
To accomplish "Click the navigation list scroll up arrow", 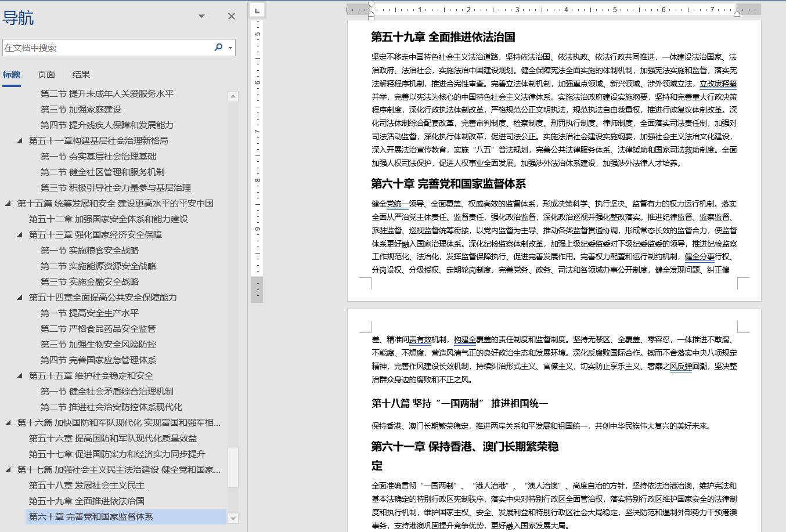I will [233, 96].
